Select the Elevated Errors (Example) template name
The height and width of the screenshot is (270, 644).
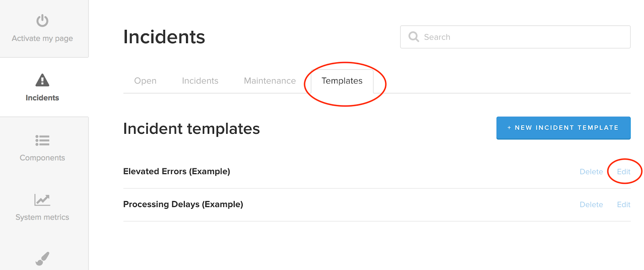[x=177, y=171]
